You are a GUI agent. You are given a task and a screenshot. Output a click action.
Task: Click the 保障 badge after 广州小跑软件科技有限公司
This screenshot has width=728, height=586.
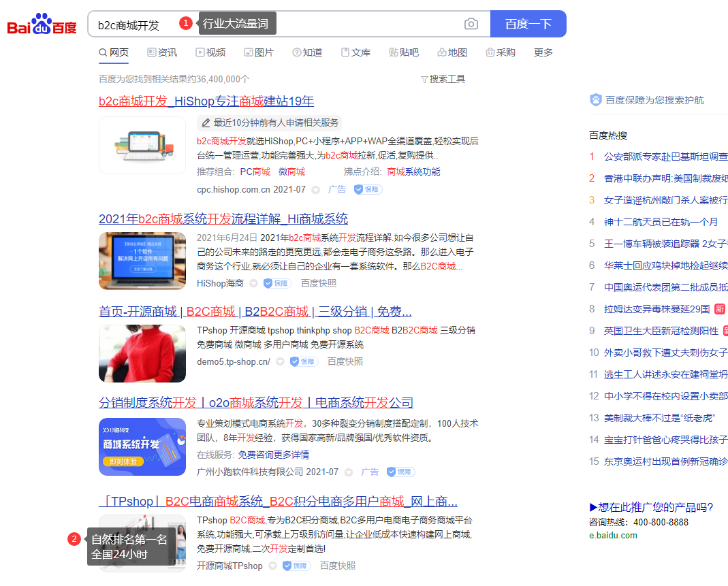tap(400, 472)
